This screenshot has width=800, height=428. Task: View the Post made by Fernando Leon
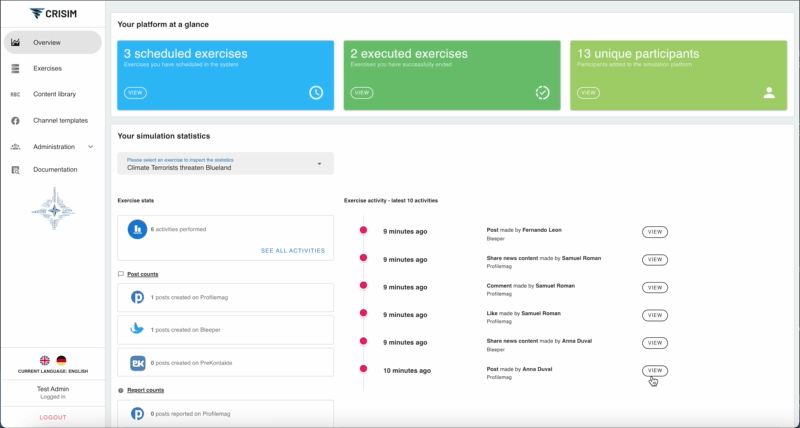(x=655, y=232)
